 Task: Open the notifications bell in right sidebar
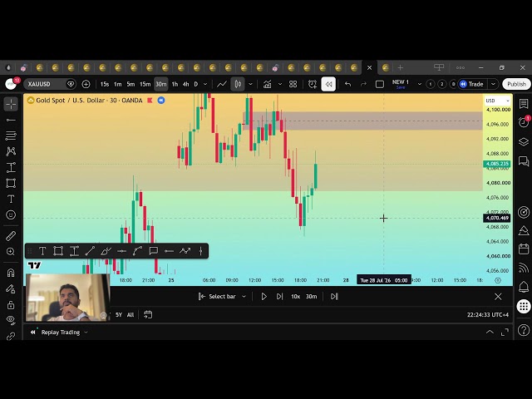click(x=524, y=287)
